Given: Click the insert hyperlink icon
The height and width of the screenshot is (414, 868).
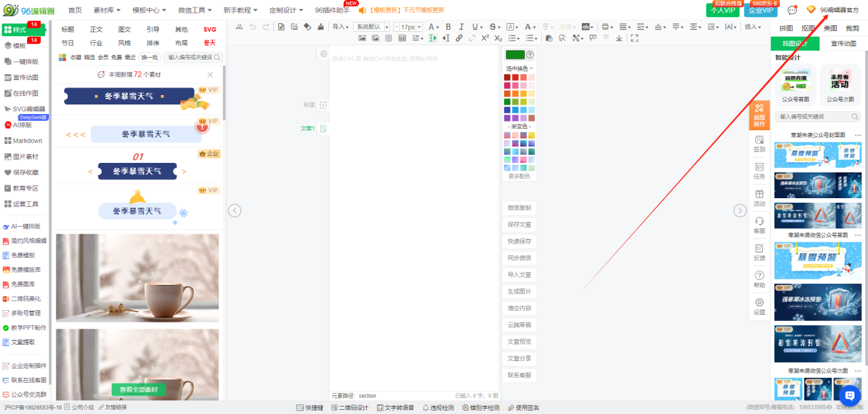Looking at the screenshot, I should 459,38.
